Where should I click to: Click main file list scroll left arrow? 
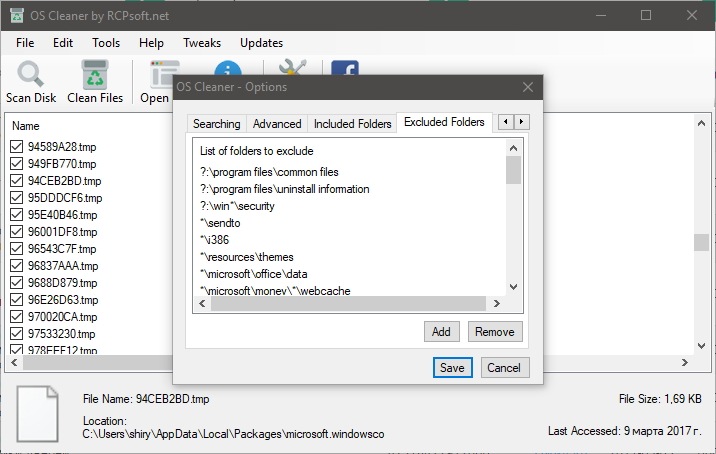pos(14,362)
